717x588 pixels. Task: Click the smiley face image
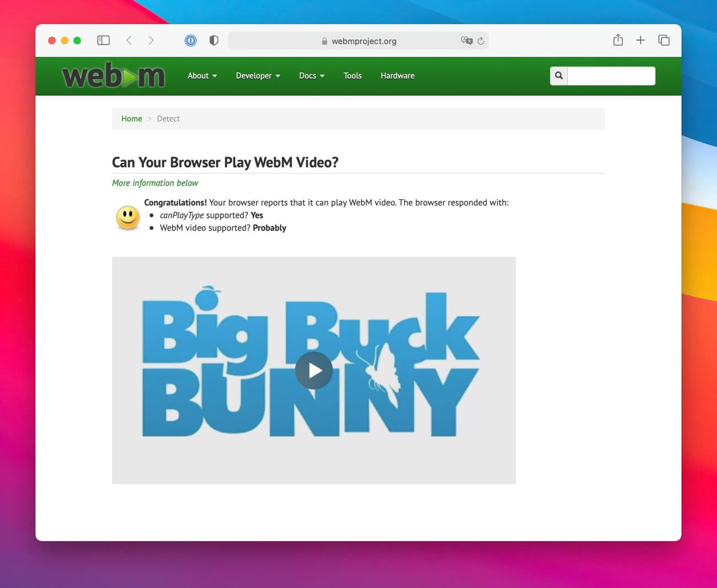coord(128,217)
